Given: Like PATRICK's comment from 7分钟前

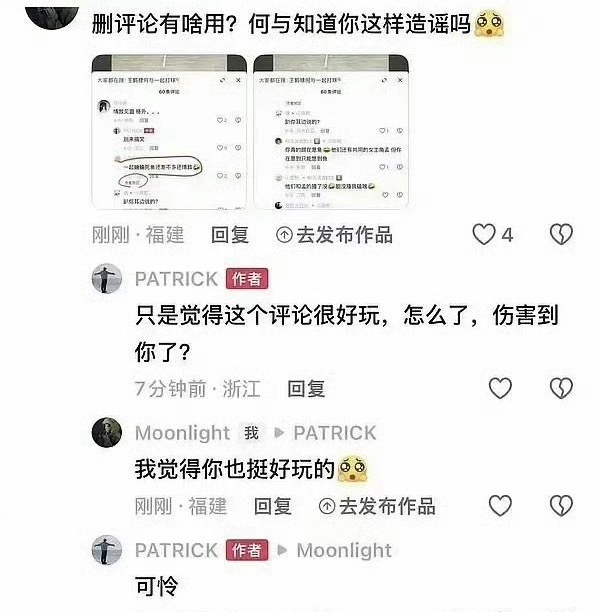Looking at the screenshot, I should point(500,388).
